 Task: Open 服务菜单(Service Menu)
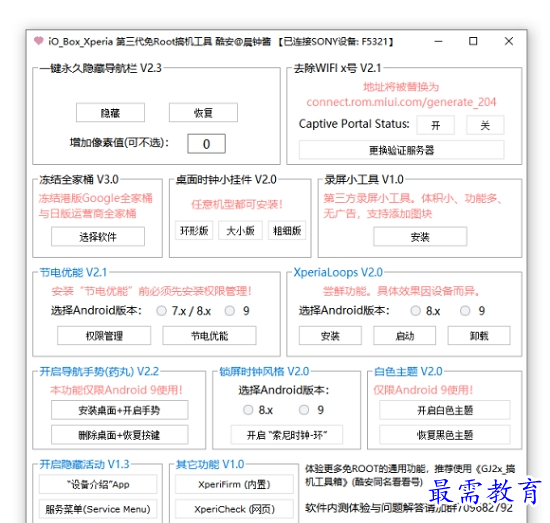(98, 509)
